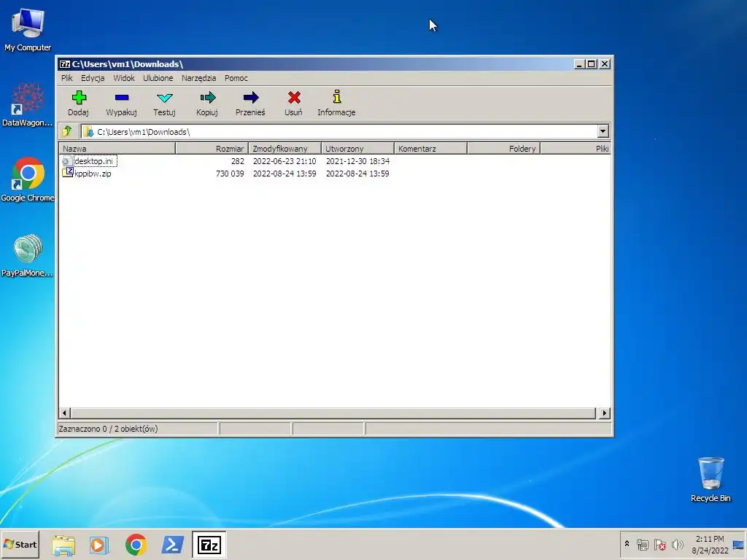Click the Usuń red X delete icon
The width and height of the screenshot is (747, 560).
[x=294, y=98]
